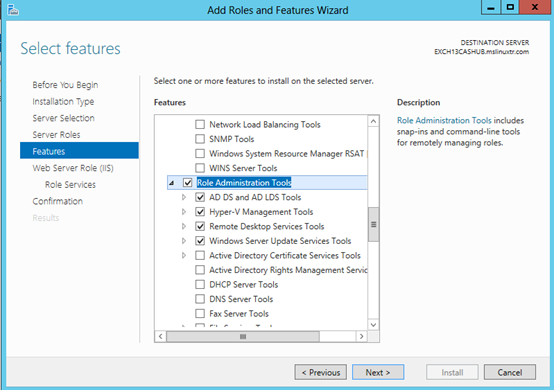Uncheck Windows Server Update Services Tools
Image resolution: width=554 pixels, height=390 pixels.
coord(200,241)
